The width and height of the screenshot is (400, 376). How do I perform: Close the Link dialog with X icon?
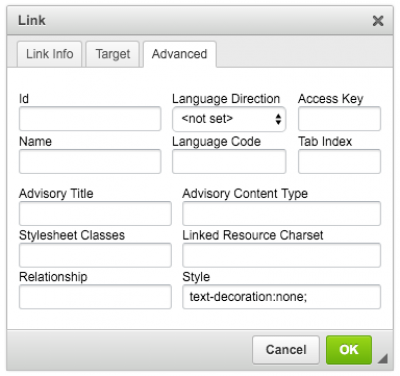(378, 21)
